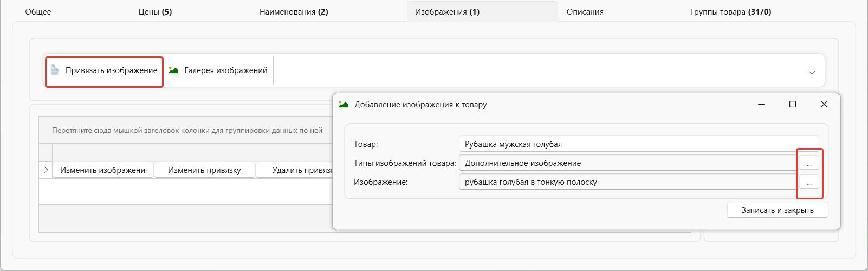Viewport: 868px width, 271px height.
Task: Click the Товар: label
Action: coord(366,144)
